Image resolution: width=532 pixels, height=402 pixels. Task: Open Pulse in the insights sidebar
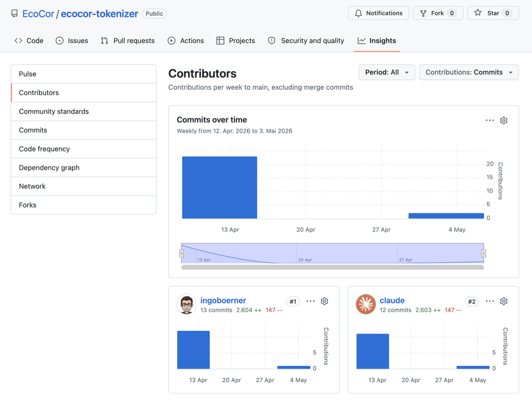click(x=84, y=74)
